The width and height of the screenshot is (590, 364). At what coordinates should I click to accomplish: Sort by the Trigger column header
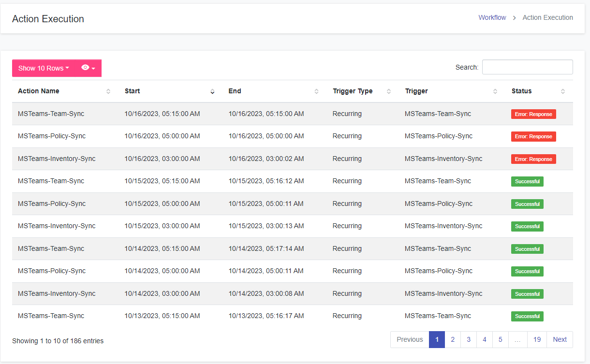(x=453, y=91)
